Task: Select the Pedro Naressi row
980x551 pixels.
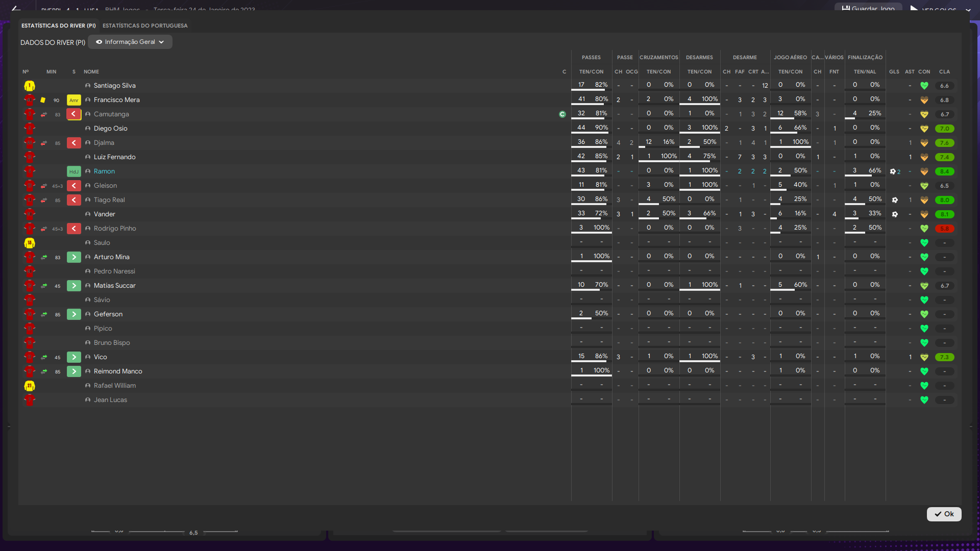Action: click(490, 271)
